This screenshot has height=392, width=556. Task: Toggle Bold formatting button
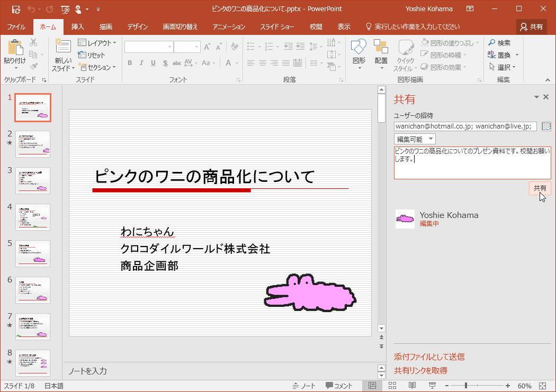click(130, 63)
